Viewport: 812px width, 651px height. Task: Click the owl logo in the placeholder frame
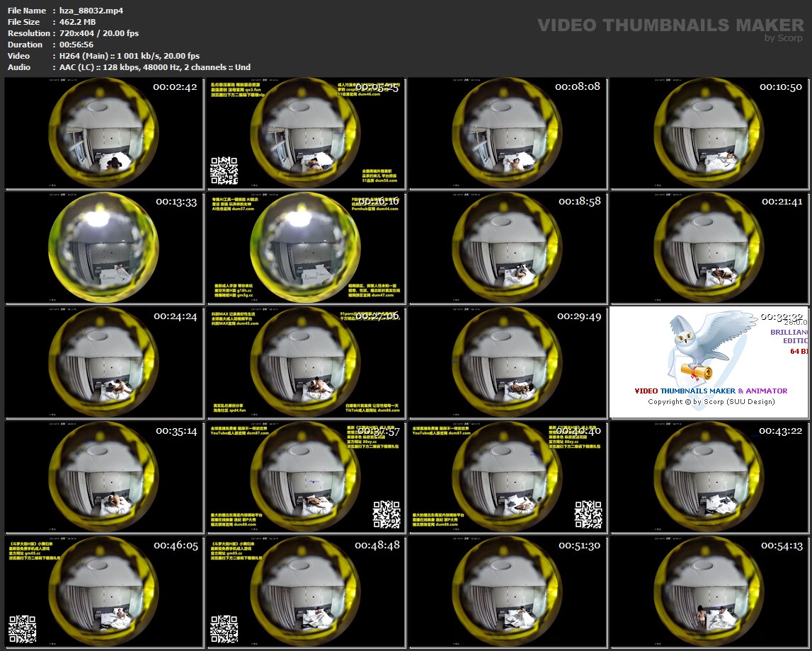click(699, 346)
